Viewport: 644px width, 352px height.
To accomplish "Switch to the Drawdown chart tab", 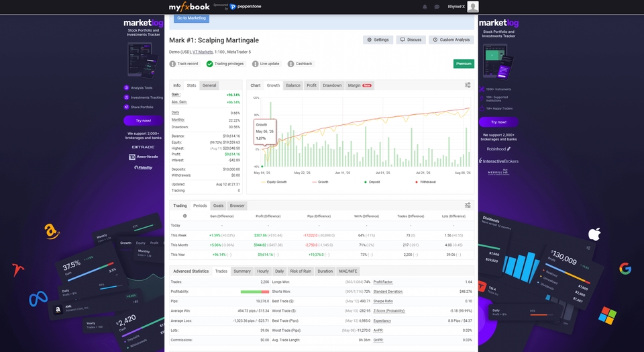I will tap(332, 85).
